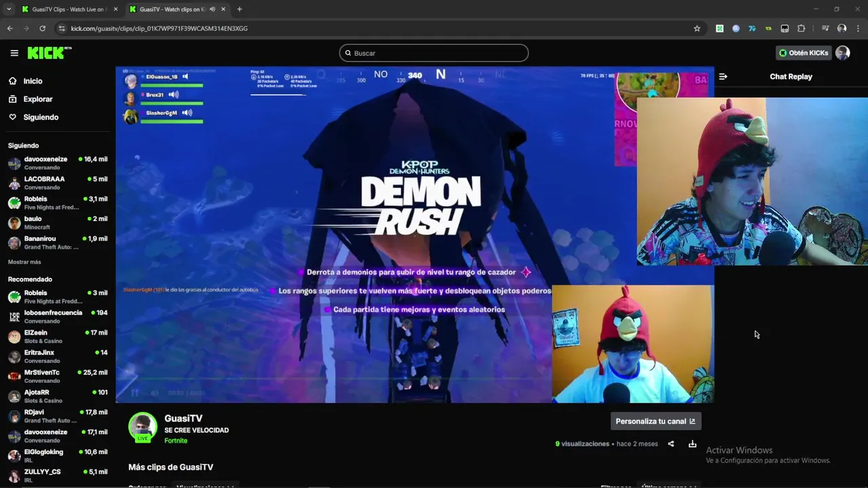Open Explorar in the sidebar

tap(37, 99)
